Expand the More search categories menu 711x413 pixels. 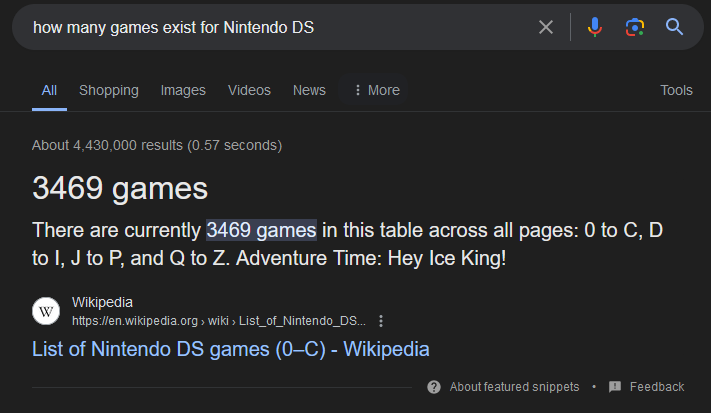377,90
